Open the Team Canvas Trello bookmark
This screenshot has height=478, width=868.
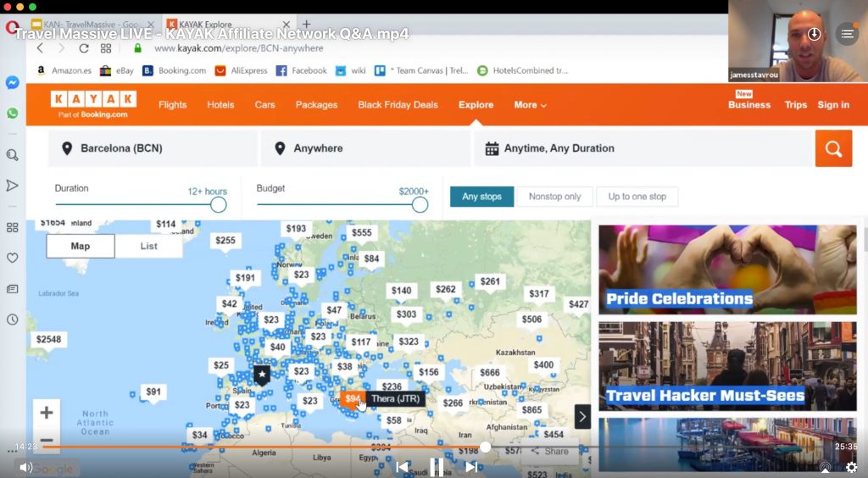click(x=423, y=70)
